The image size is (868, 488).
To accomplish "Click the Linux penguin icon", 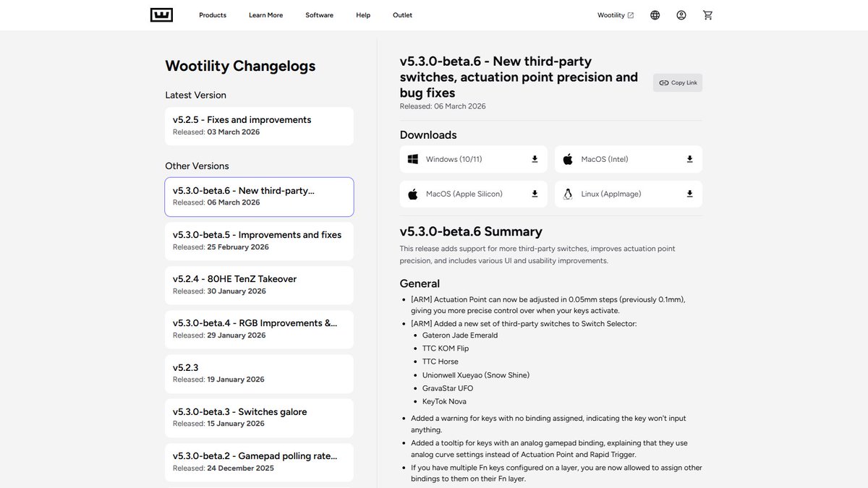I will click(x=568, y=194).
